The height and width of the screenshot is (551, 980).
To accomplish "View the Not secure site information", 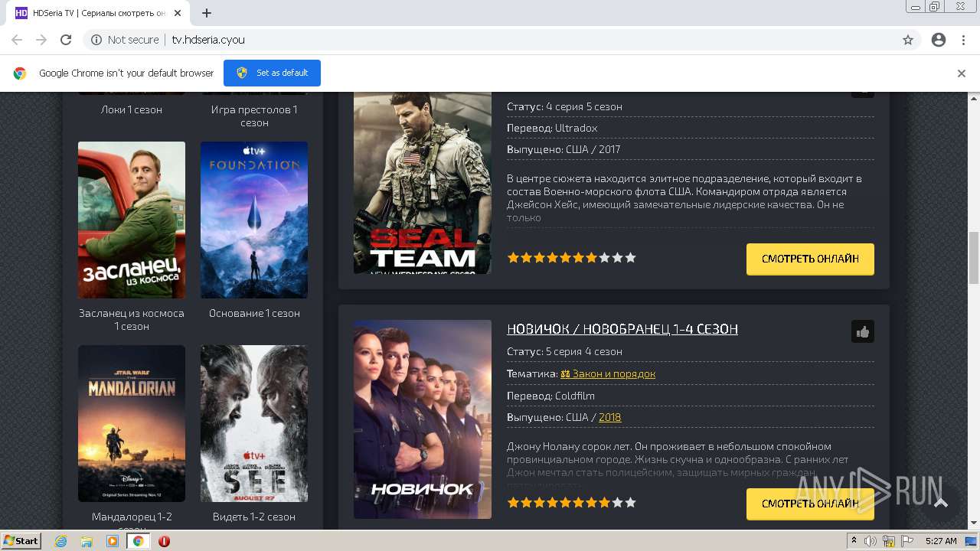I will pos(125,40).
